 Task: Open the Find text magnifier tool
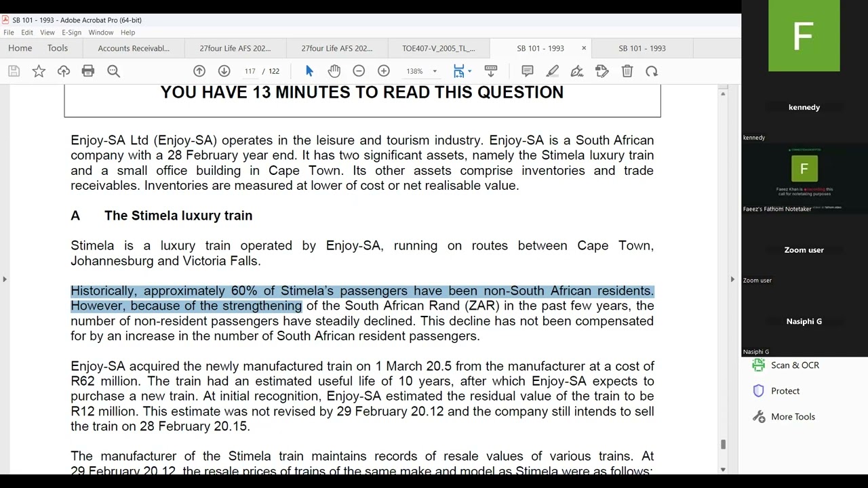tap(113, 71)
